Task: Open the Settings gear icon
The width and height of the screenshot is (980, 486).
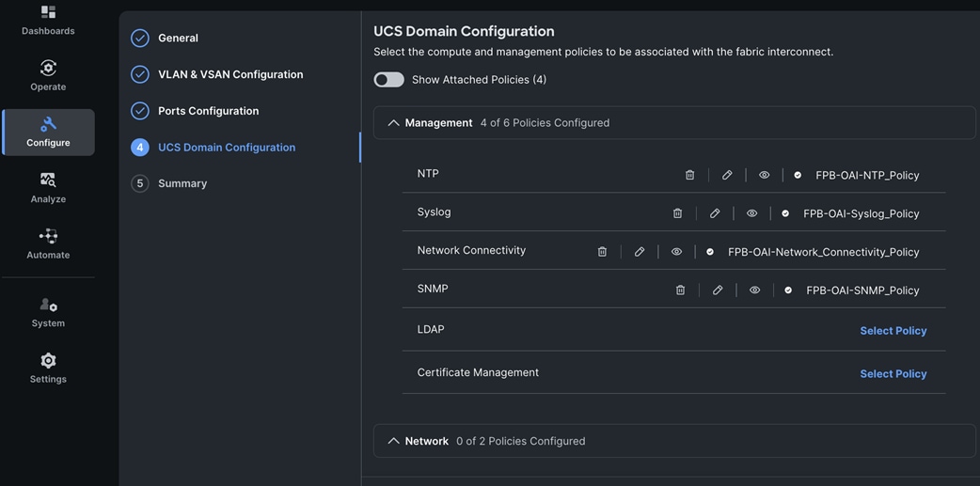Action: [x=48, y=360]
